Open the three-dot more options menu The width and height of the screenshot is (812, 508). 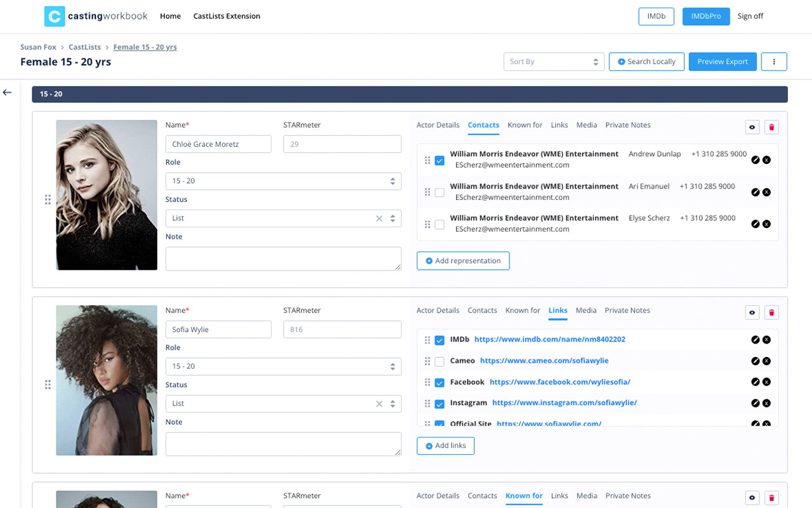[774, 62]
